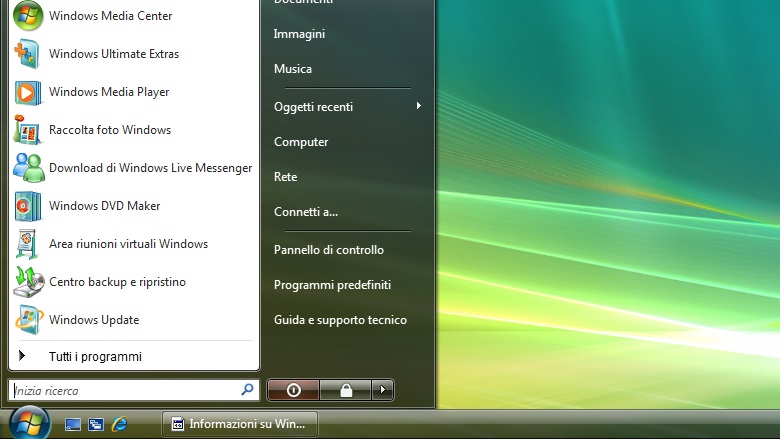
Task: Click Area riunioni virtuali Windows text
Action: pyautogui.click(x=128, y=244)
